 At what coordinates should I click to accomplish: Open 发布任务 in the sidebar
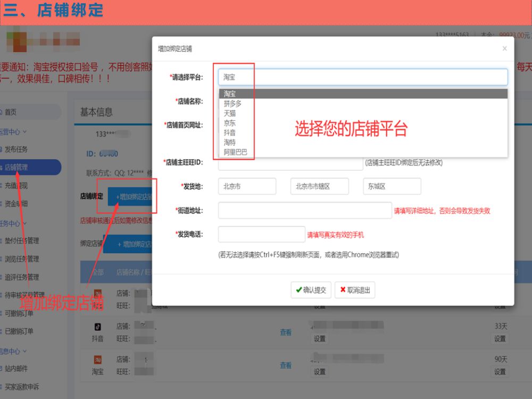[15, 149]
